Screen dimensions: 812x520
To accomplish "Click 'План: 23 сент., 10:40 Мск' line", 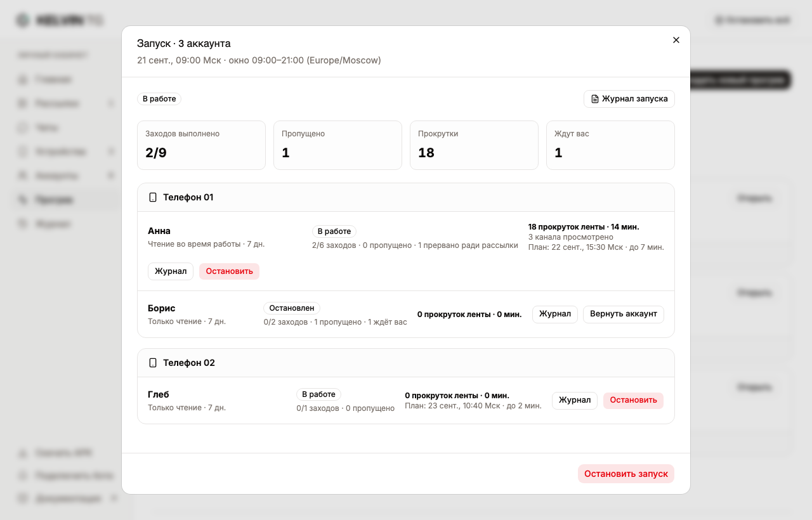I will [473, 406].
